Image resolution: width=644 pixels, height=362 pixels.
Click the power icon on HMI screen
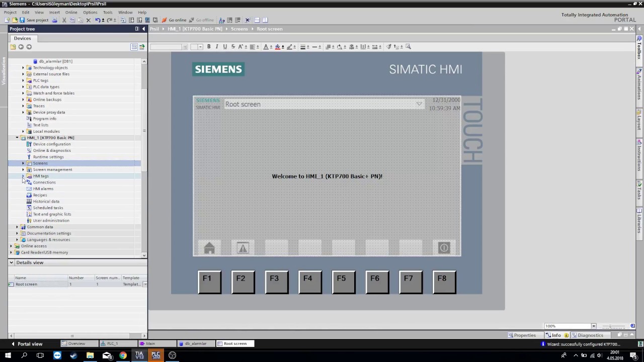tap(444, 248)
